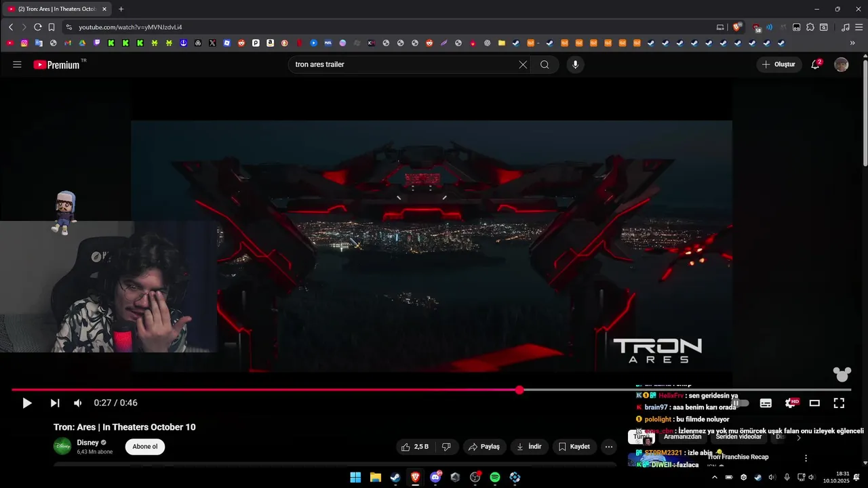Image resolution: width=868 pixels, height=488 pixels.
Task: Open the account avatar menu
Action: 842,64
